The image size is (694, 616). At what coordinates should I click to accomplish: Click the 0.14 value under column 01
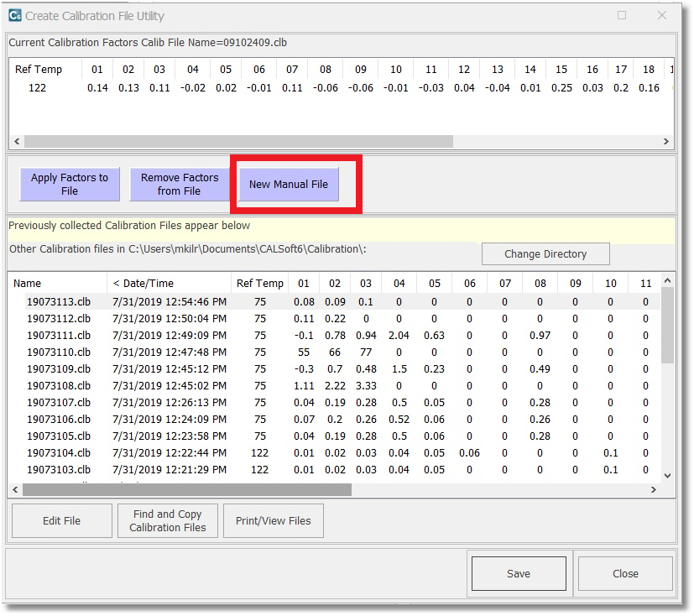[97, 88]
